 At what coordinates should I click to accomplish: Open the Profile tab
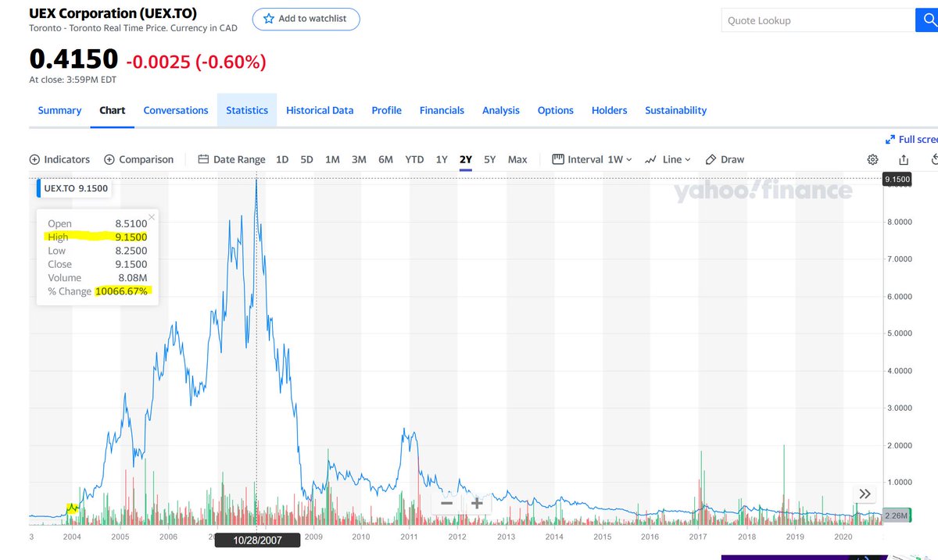(386, 110)
